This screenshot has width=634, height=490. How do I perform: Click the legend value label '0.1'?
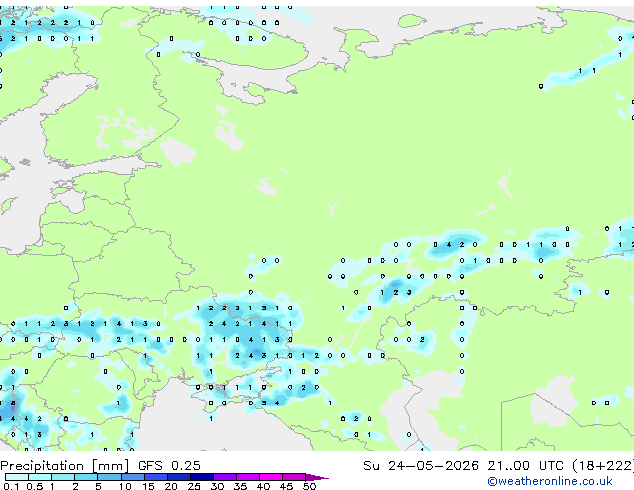11,486
